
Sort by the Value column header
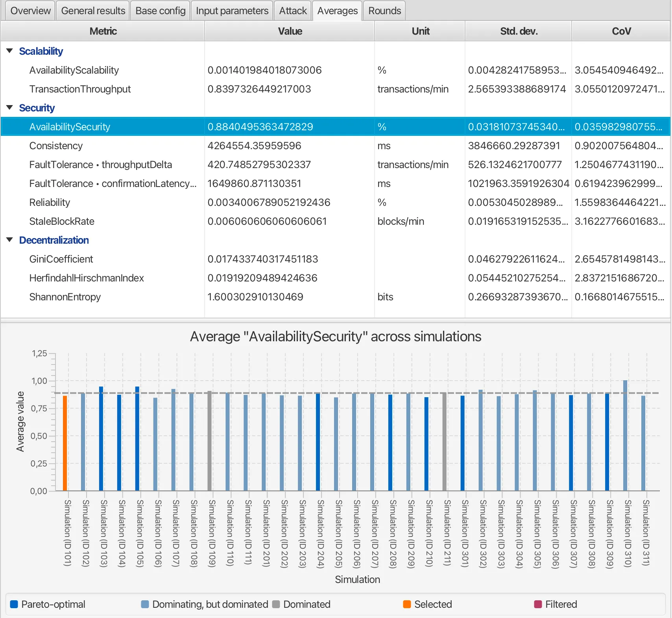click(x=290, y=31)
